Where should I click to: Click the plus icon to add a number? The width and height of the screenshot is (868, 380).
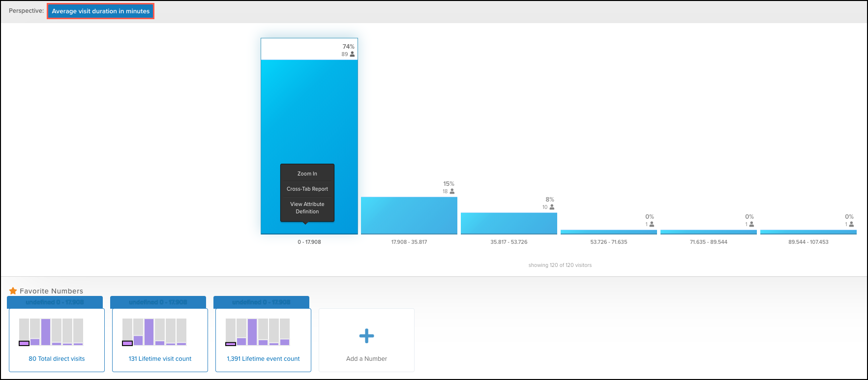pyautogui.click(x=366, y=336)
